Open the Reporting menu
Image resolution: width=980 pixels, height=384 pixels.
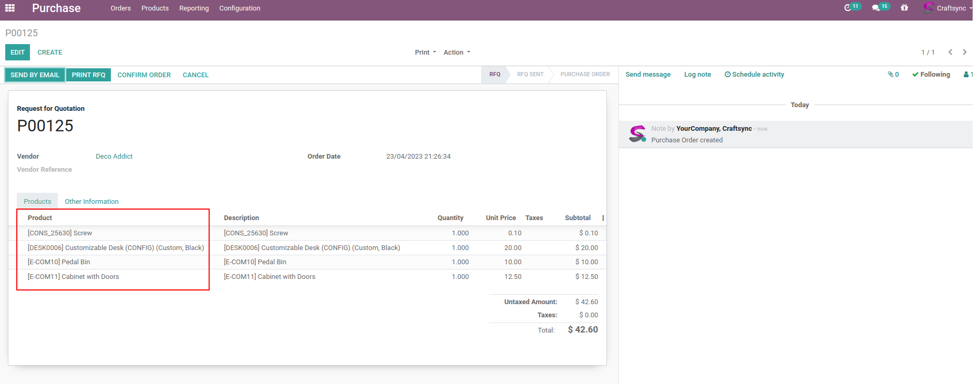[194, 8]
